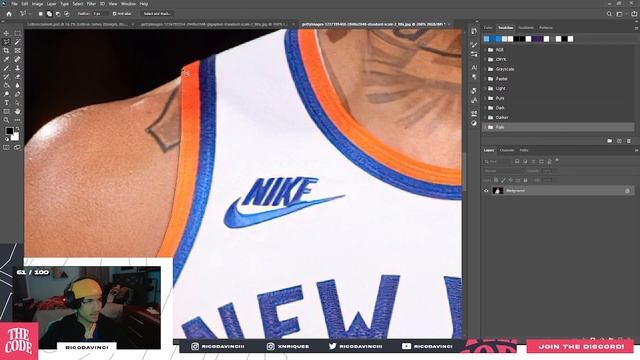This screenshot has height=360, width=640.
Task: Switch to the Channels tab
Action: (x=507, y=150)
